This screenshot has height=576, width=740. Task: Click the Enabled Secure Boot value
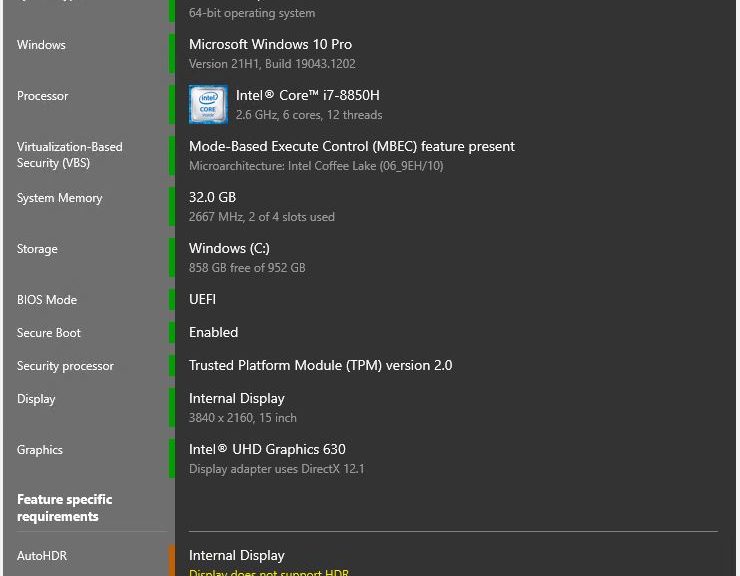(x=213, y=332)
